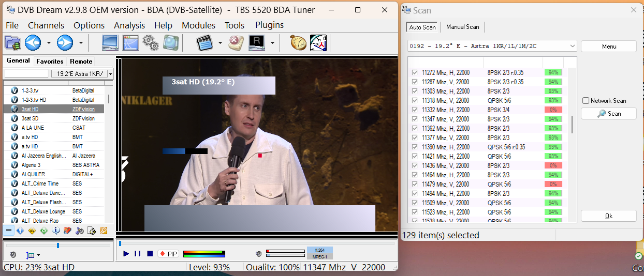Screen dimensions: 644x276
Task: Toggle the PIP record button
Action: tap(168, 254)
